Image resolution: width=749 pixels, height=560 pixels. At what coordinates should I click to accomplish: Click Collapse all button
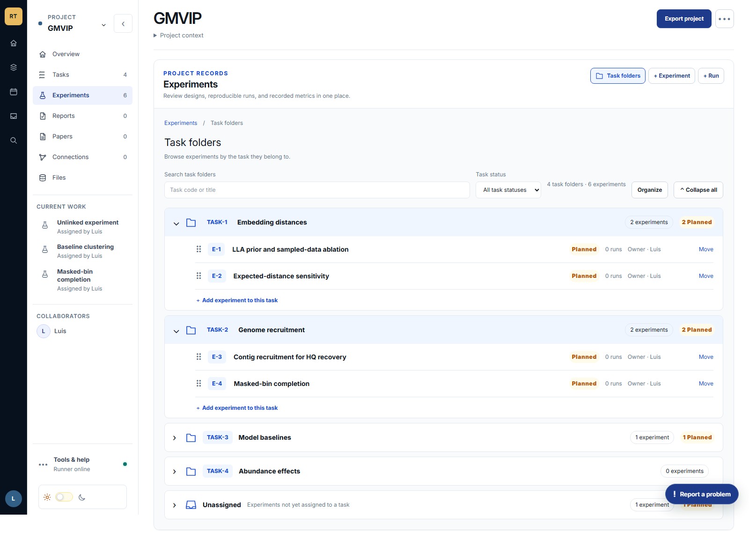pos(698,190)
